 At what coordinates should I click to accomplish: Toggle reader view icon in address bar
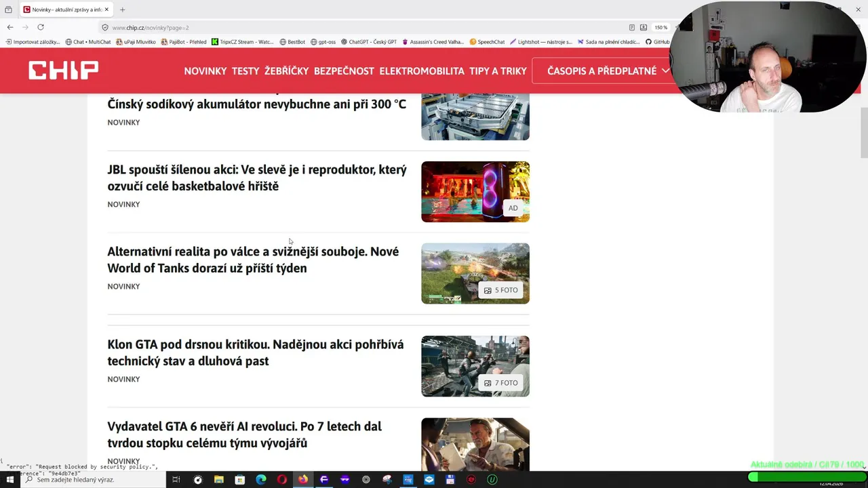click(x=632, y=28)
